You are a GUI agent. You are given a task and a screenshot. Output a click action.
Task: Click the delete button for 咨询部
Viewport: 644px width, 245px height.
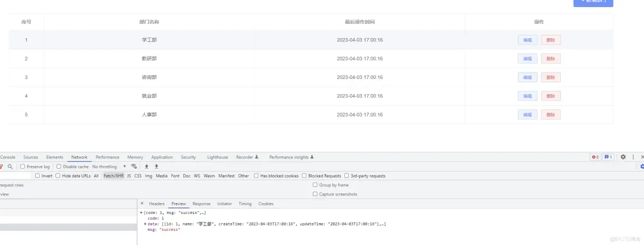pyautogui.click(x=551, y=77)
